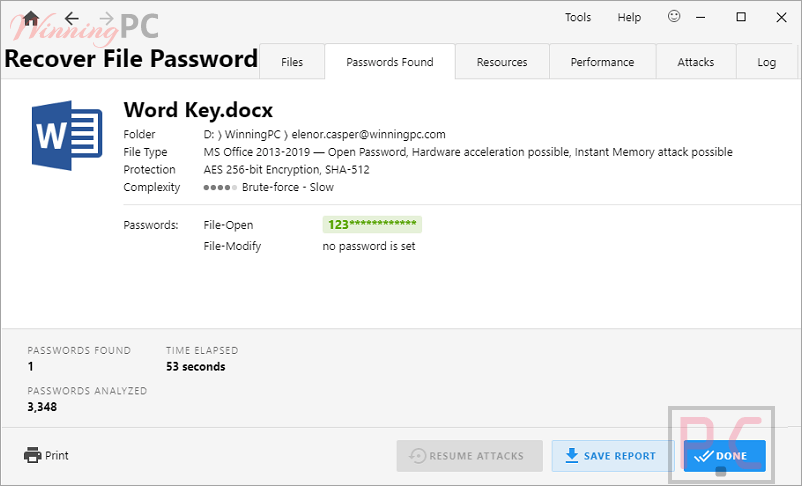Navigate back with the left arrow
Screen dimensions: 802x486
72,18
